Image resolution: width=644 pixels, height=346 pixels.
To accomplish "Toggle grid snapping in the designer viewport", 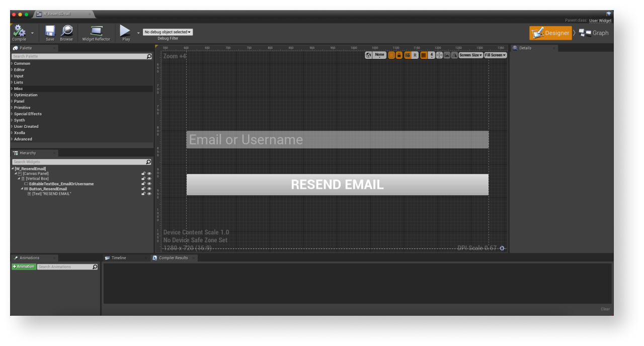I will 424,55.
